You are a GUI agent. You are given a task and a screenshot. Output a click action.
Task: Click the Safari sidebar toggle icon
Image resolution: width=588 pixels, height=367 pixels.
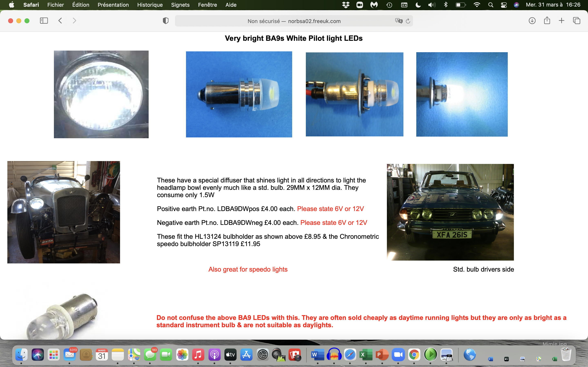coord(44,21)
